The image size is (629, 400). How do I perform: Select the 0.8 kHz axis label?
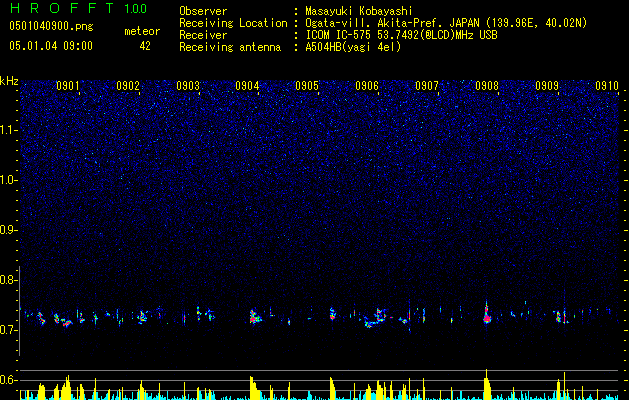(7, 280)
